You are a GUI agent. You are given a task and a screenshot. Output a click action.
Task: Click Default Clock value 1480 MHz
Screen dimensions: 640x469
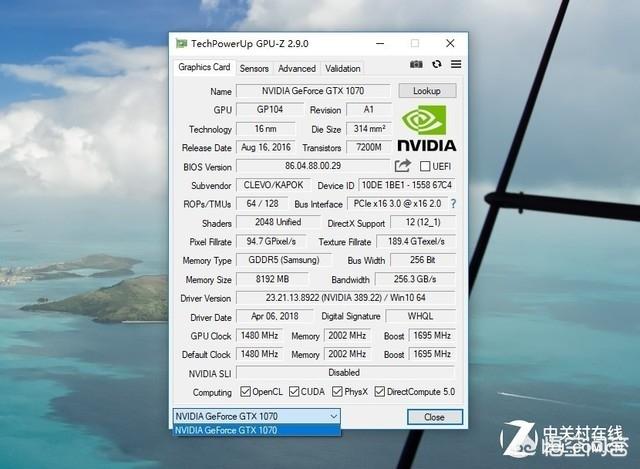(x=259, y=354)
